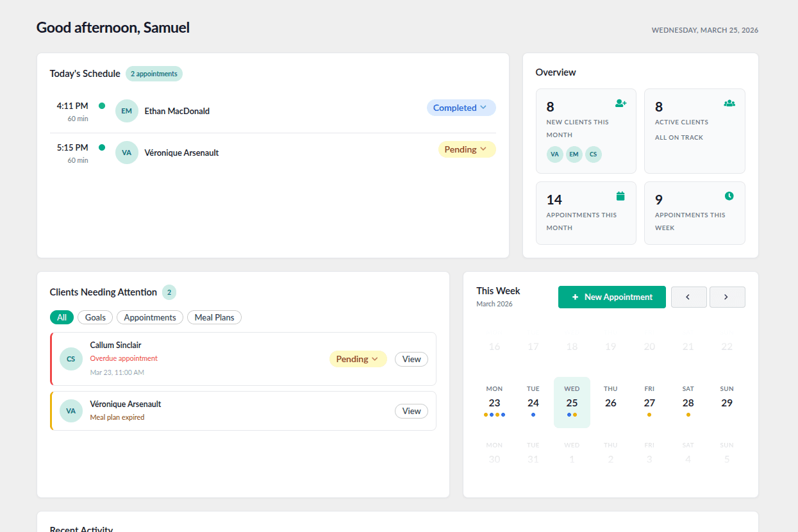798x532 pixels.
Task: Click the active clients group icon
Action: click(729, 103)
